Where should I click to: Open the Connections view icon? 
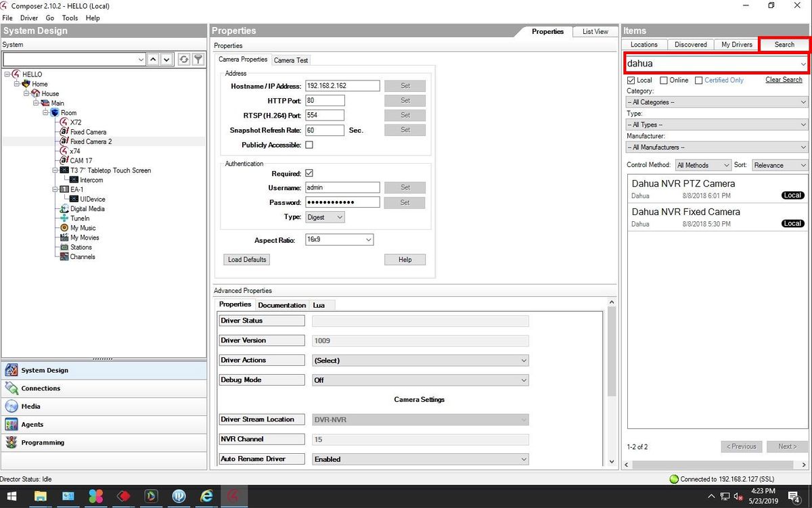tap(11, 388)
